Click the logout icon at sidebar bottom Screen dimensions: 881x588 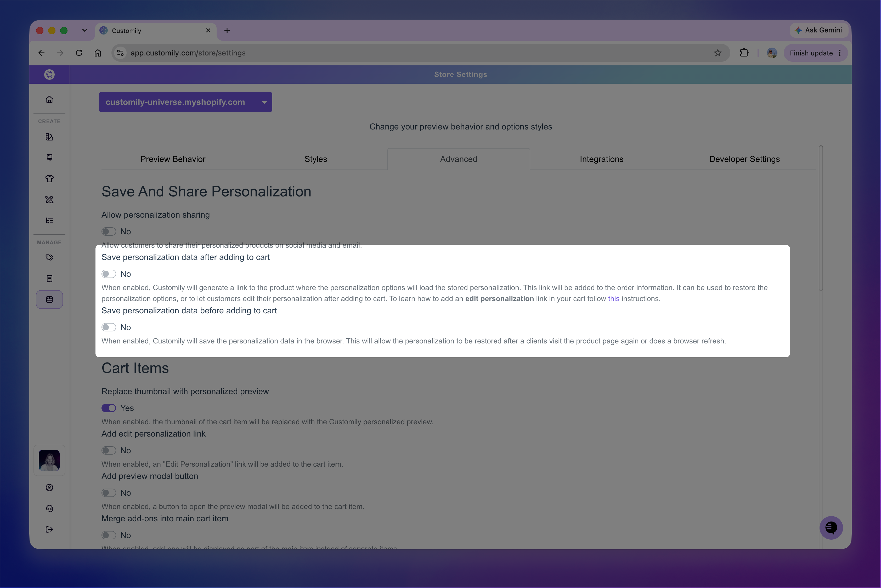tap(49, 529)
